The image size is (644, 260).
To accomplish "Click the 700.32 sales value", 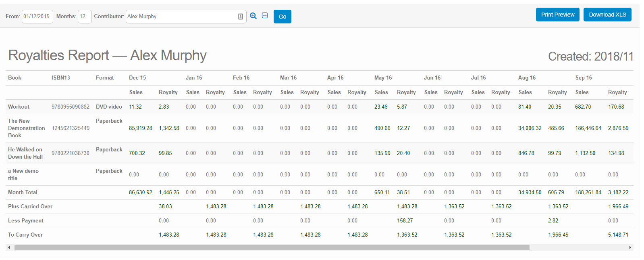I will click(137, 153).
